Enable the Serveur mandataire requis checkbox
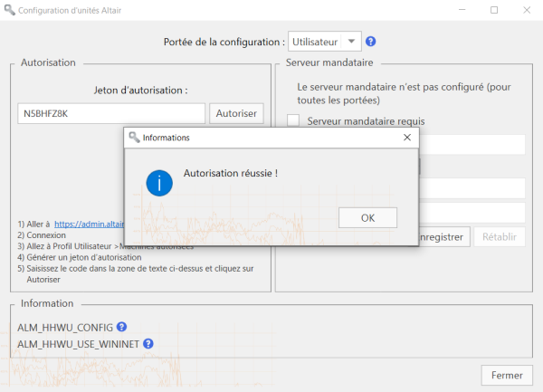 (x=293, y=121)
